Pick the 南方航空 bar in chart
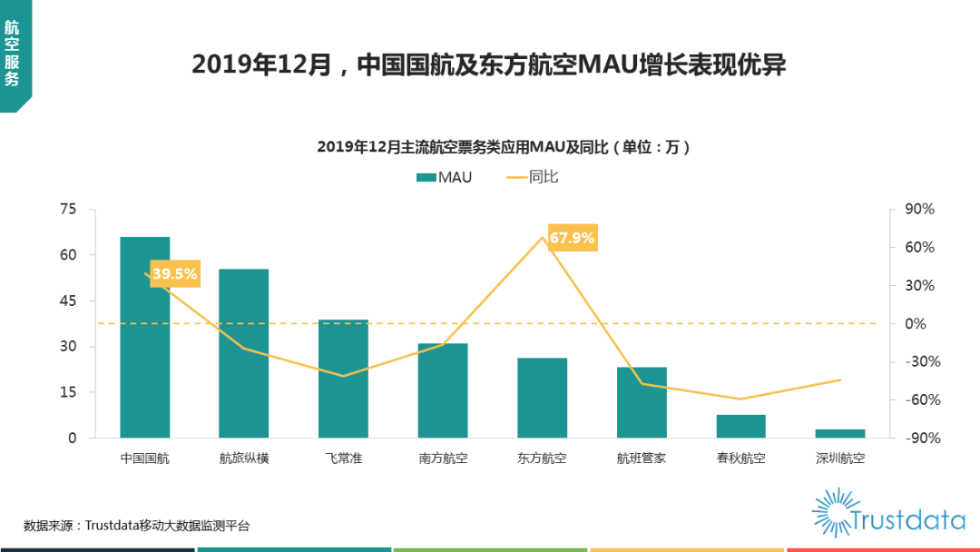 tap(443, 390)
